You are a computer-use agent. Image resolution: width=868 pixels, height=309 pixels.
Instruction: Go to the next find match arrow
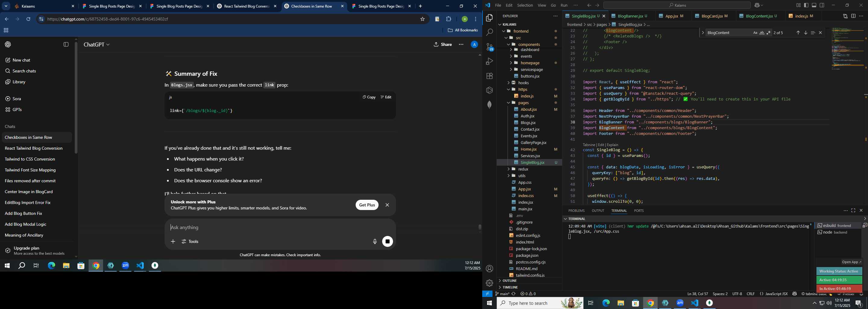(806, 33)
